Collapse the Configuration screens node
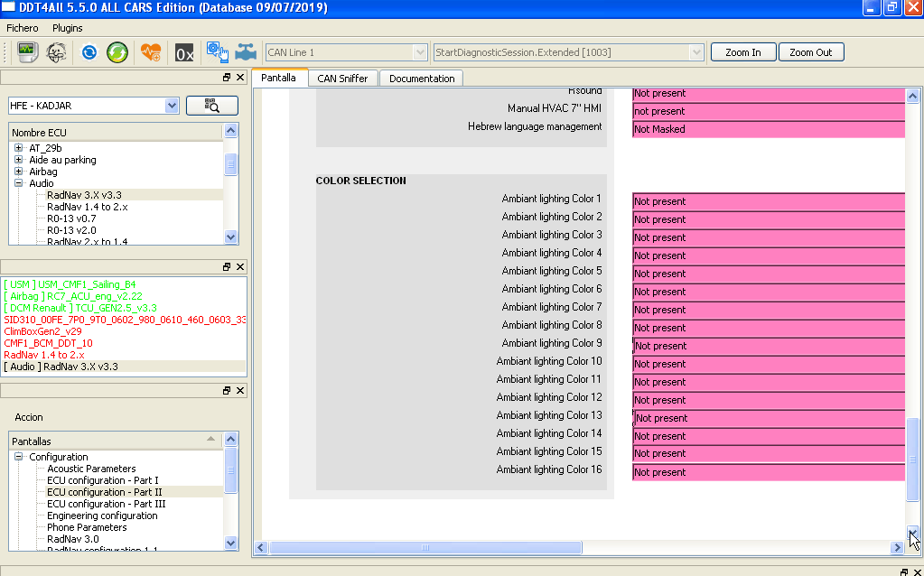The height and width of the screenshot is (576, 924). 18,457
